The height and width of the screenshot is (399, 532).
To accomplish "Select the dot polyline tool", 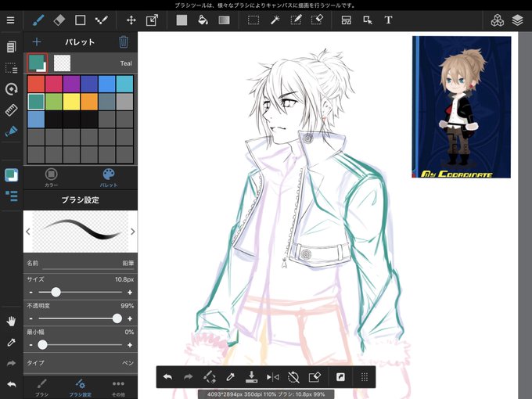I will (x=101, y=20).
